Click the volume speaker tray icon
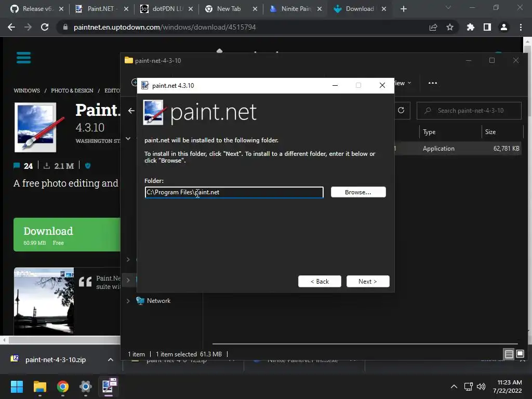Image resolution: width=532 pixels, height=399 pixels. [481, 387]
